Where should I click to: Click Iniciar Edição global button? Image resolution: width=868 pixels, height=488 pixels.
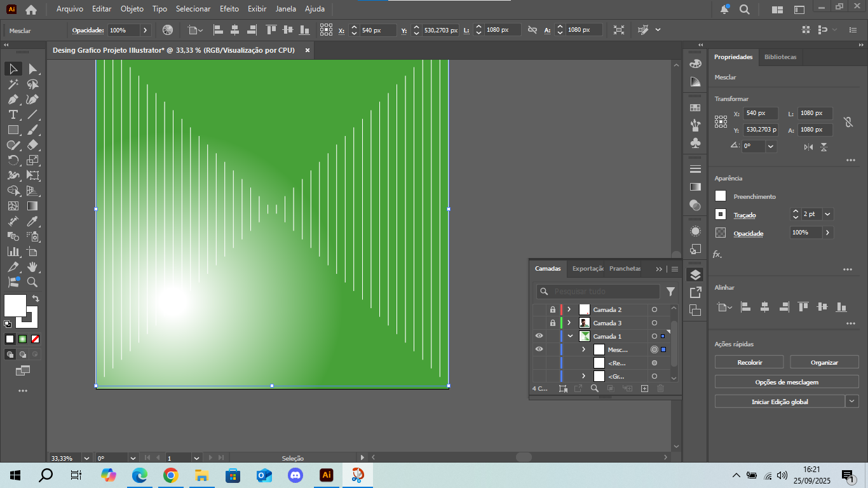point(780,402)
